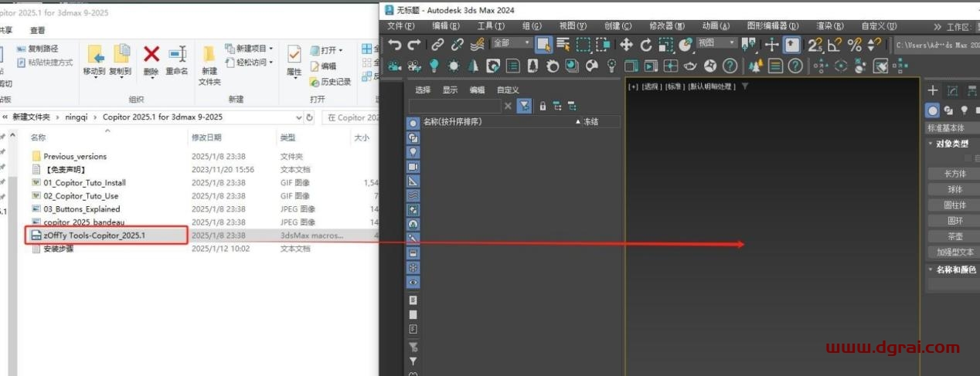Click the viewport [+] menu label
Screen dimensions: 980x376
[x=634, y=86]
